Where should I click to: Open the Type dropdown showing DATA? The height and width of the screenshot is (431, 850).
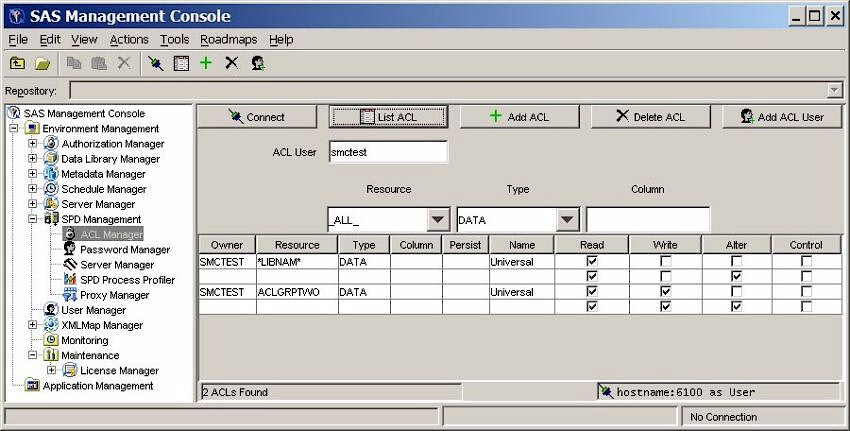tap(567, 220)
